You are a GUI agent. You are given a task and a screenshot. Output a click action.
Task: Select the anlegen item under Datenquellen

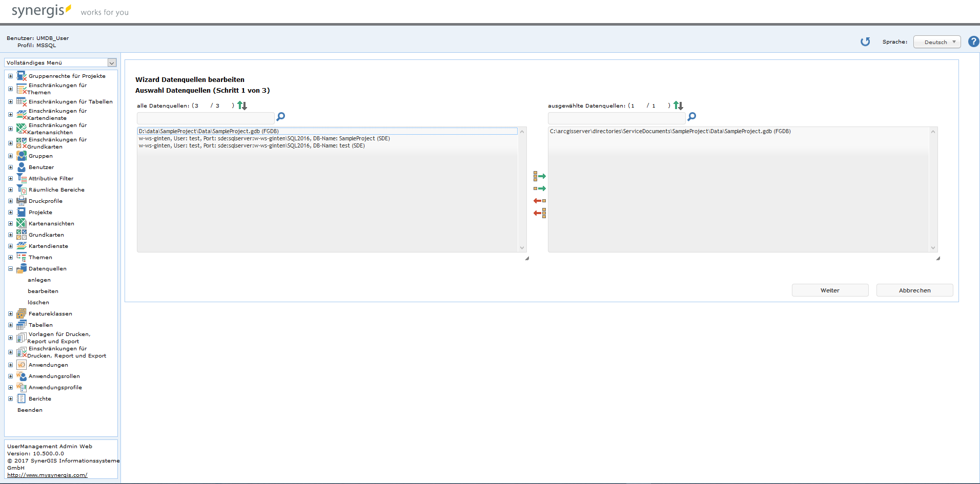coord(39,280)
